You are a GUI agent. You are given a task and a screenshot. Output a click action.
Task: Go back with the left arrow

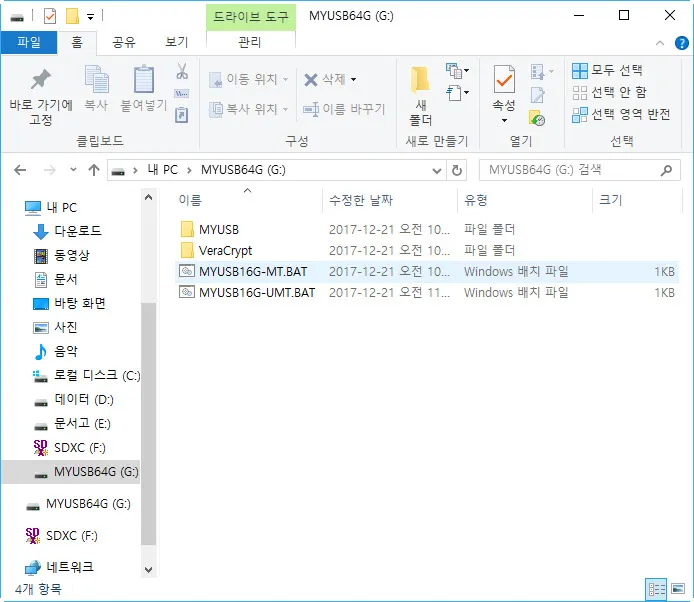(x=20, y=170)
